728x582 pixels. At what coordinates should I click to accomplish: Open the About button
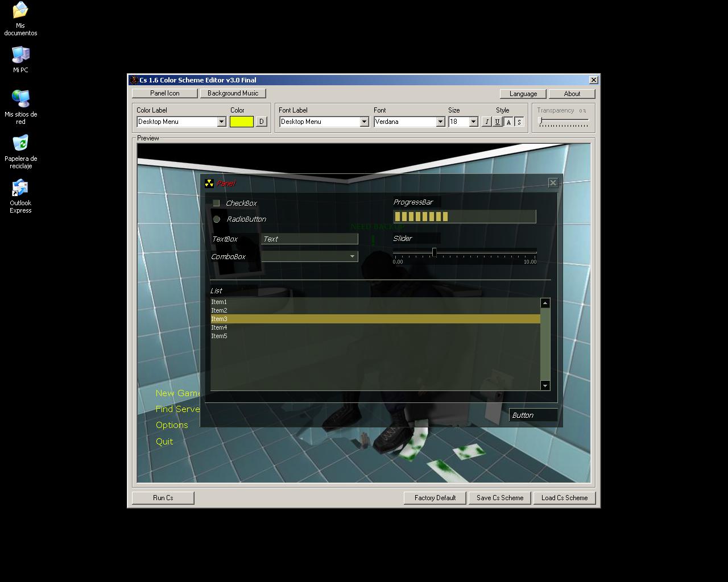(x=572, y=94)
